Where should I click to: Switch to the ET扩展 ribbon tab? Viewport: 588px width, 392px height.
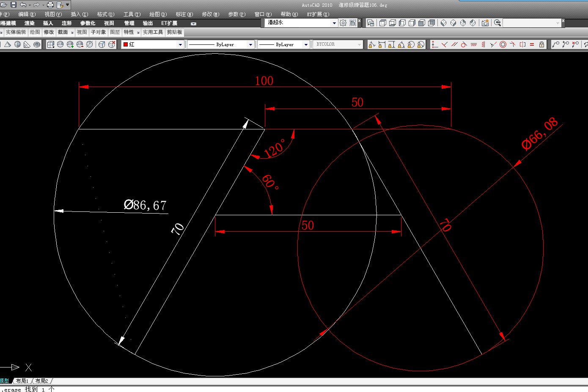(x=169, y=23)
